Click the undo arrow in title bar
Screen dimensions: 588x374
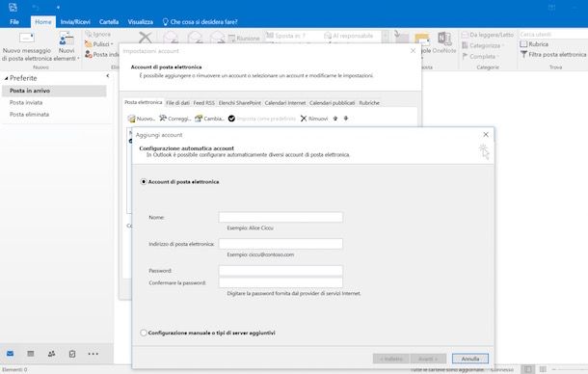[x=36, y=7]
